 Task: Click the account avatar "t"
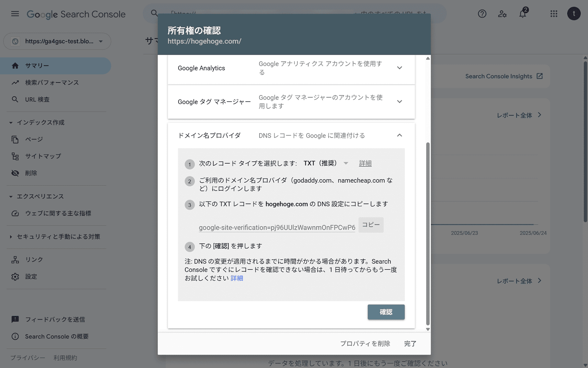tap(574, 14)
